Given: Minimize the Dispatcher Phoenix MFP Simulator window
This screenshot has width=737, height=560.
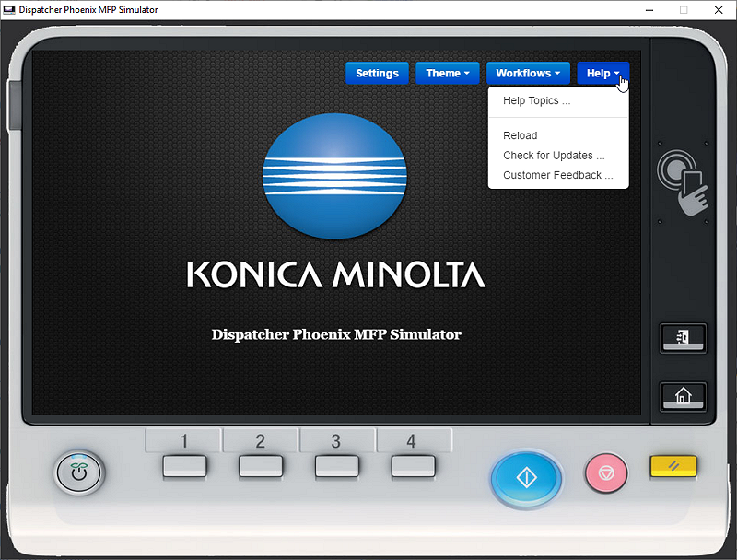Looking at the screenshot, I should click(x=649, y=10).
